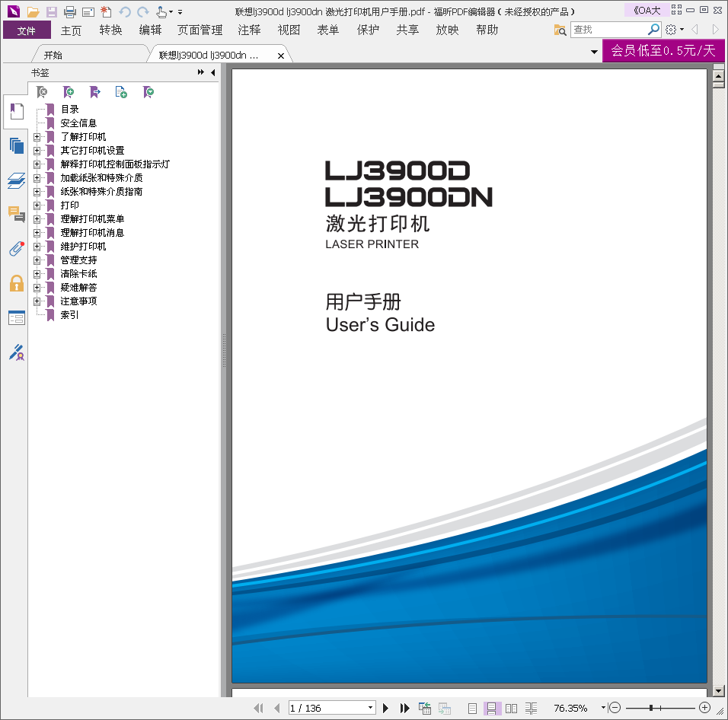728x720 pixels.
Task: Open the 转换 ribbon tab
Action: [x=111, y=30]
